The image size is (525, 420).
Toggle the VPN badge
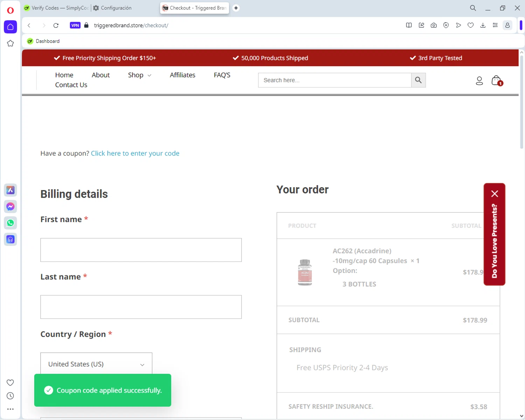tap(75, 25)
